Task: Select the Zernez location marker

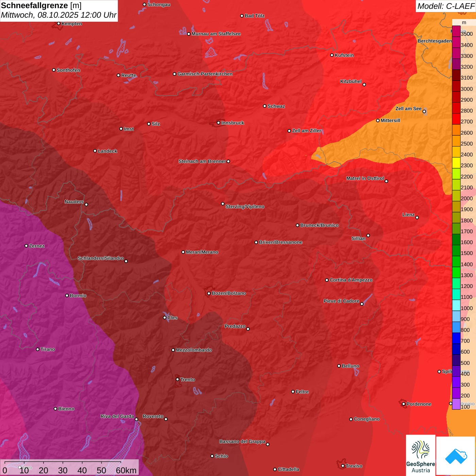Action: click(27, 246)
